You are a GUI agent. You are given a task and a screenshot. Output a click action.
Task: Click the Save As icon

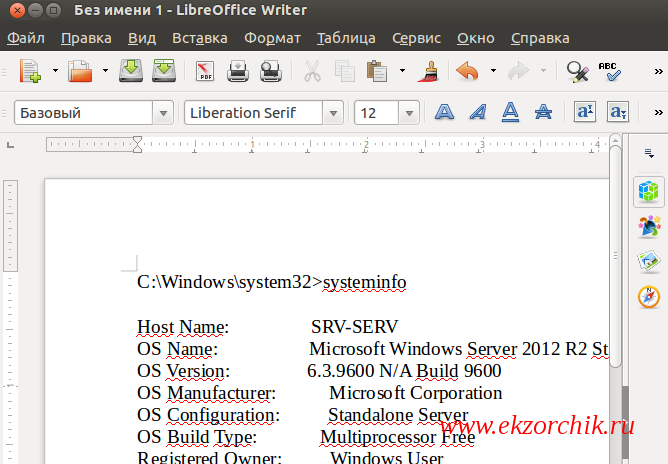pyautogui.click(x=164, y=71)
